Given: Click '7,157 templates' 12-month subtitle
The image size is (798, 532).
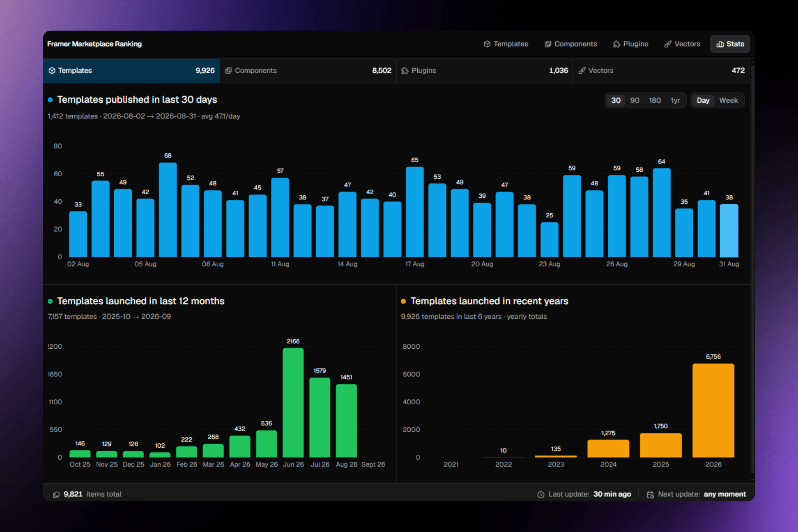Looking at the screenshot, I should (x=109, y=317).
